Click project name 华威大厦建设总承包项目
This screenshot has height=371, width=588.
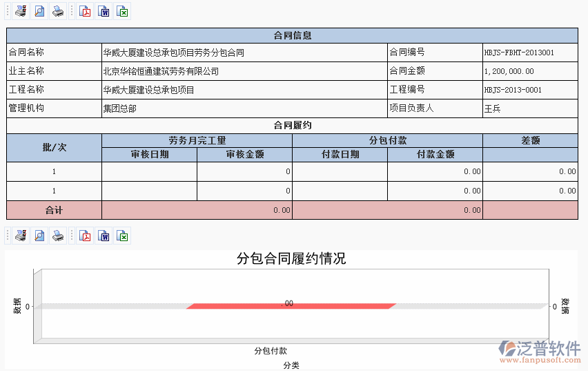149,90
